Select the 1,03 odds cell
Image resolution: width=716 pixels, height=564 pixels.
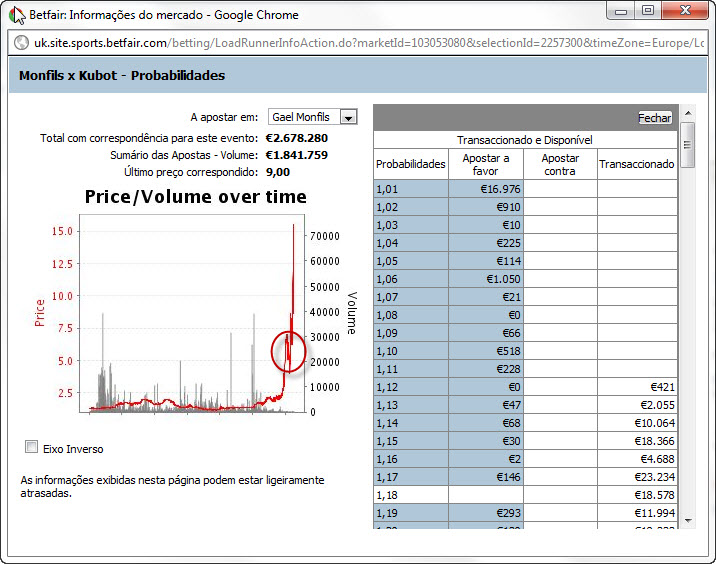(x=411, y=225)
